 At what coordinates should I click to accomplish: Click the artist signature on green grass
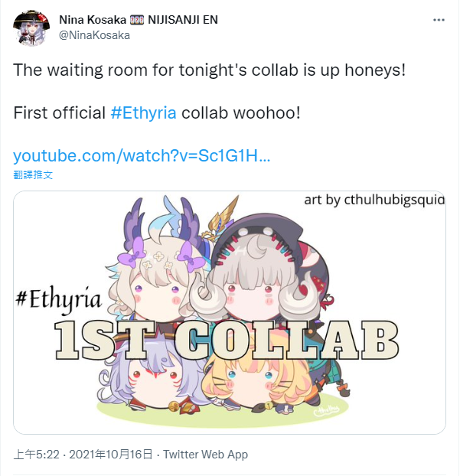[326, 410]
